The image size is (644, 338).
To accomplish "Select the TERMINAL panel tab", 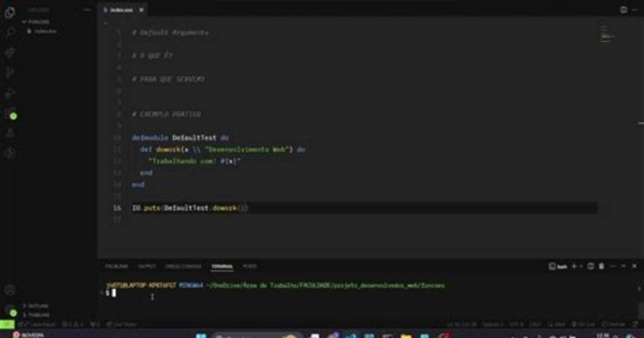I will pos(222,266).
